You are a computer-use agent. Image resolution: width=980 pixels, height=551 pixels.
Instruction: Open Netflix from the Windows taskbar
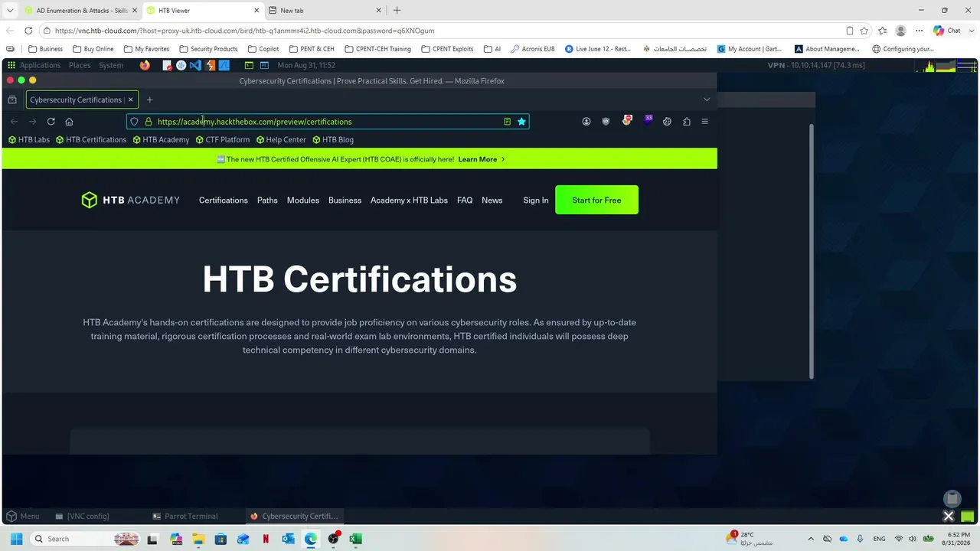(266, 539)
